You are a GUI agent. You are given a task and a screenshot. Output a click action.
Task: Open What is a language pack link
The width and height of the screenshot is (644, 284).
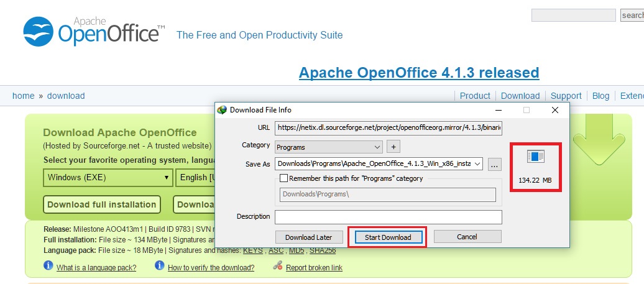(96, 268)
